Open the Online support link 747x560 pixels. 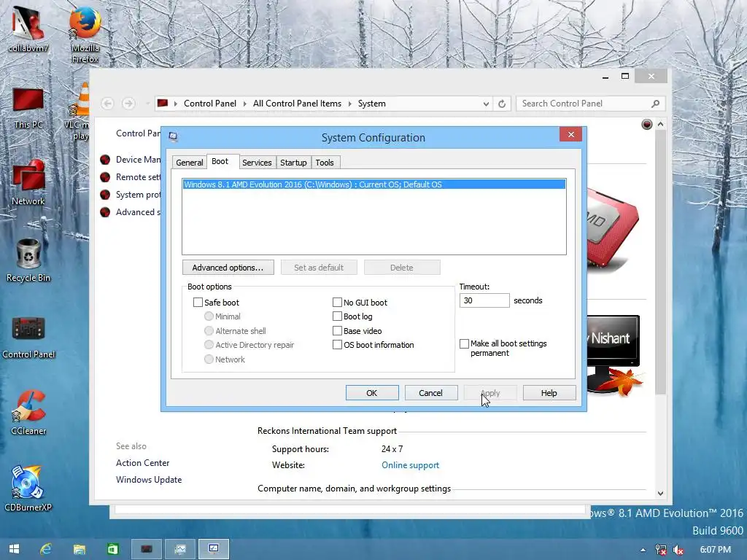[x=410, y=465]
